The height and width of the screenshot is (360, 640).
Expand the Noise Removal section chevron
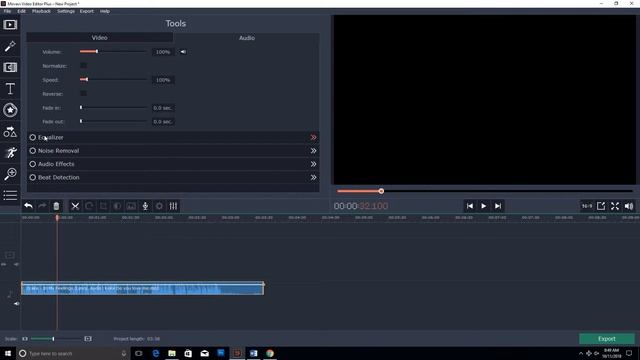coord(313,151)
